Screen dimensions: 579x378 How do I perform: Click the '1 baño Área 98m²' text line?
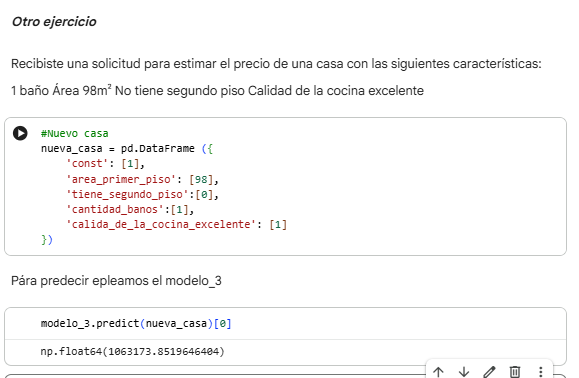pos(217,90)
